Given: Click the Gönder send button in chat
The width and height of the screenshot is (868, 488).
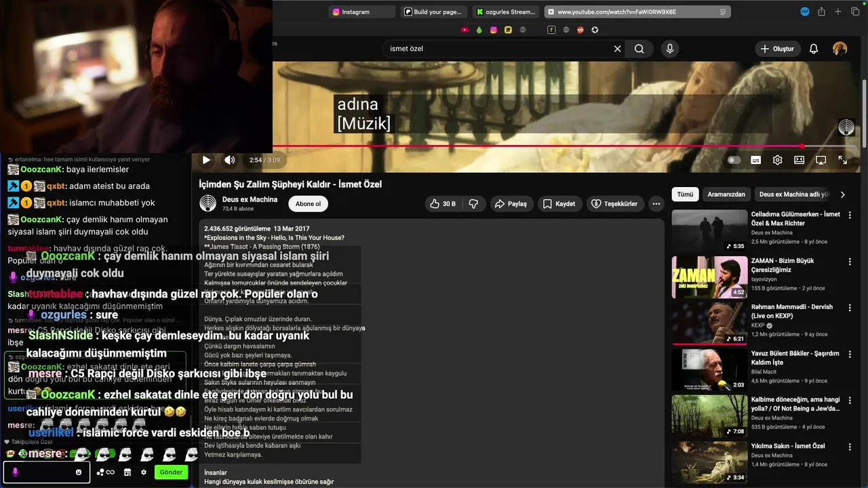Looking at the screenshot, I should [x=171, y=472].
